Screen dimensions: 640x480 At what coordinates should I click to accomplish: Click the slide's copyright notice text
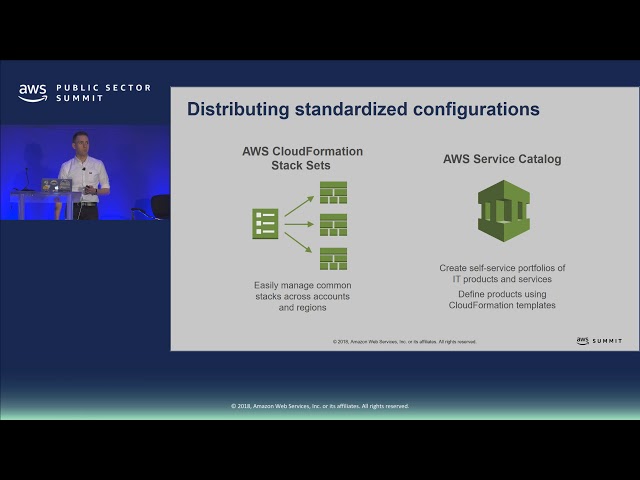click(404, 342)
